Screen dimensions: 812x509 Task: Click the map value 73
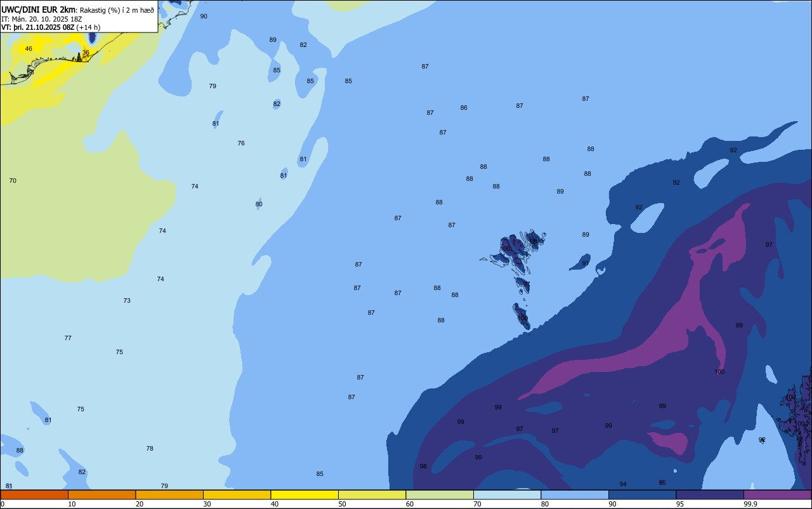(x=127, y=301)
